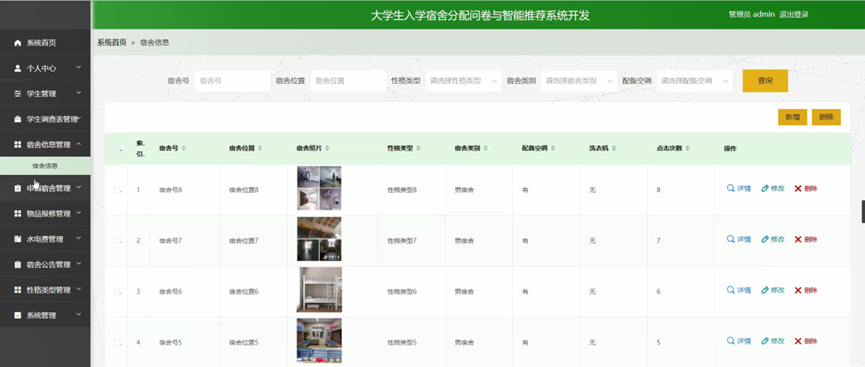The image size is (865, 367).
Task: Click the magnifier 详情 icon for 宿舍号8
Action: coord(730,188)
